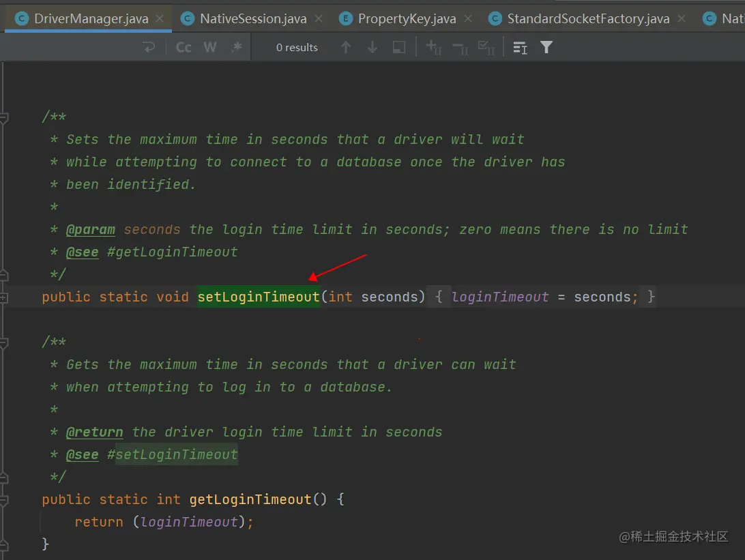Viewport: 745px width, 560px height.
Task: Switch to the DriverManager.java tab
Action: tap(88, 18)
